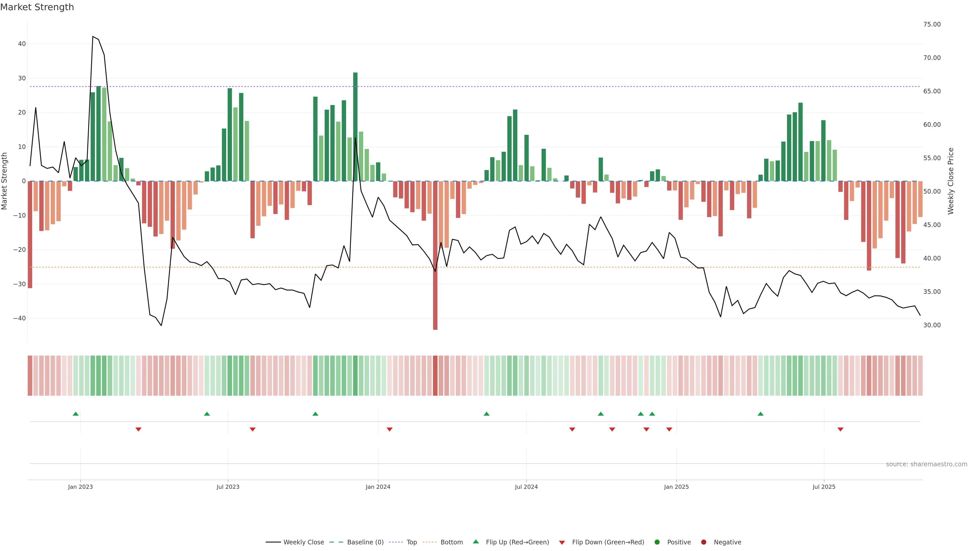
Task: Click the red Flip Down legend triangle
Action: pyautogui.click(x=562, y=542)
